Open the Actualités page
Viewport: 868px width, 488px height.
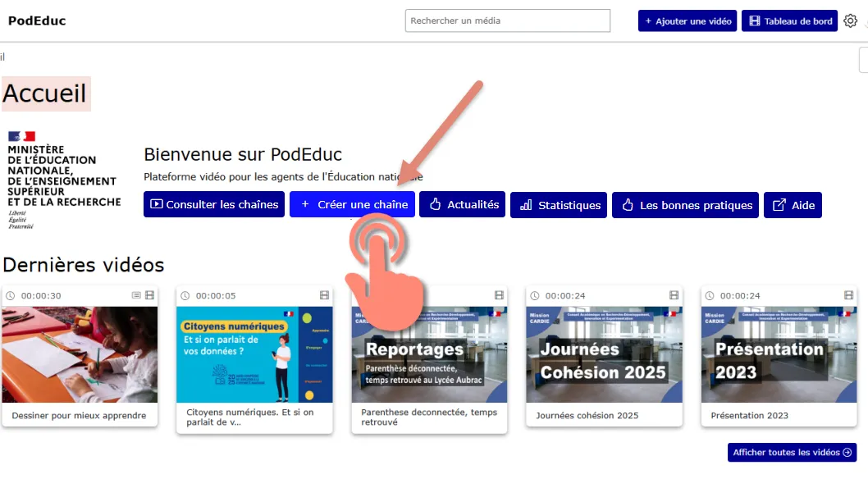click(462, 204)
